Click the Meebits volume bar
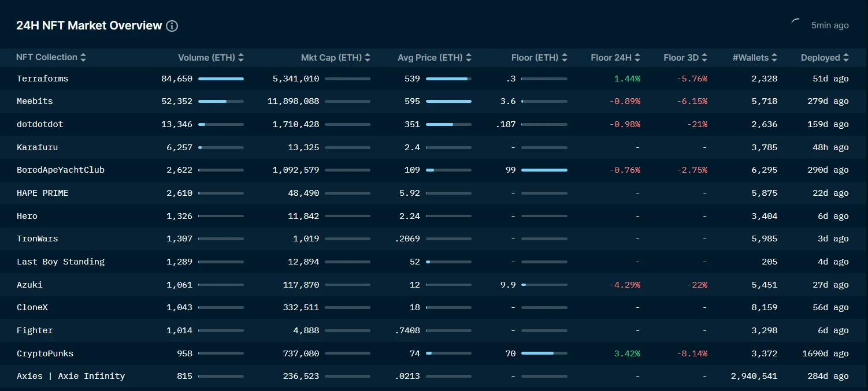 (x=221, y=101)
